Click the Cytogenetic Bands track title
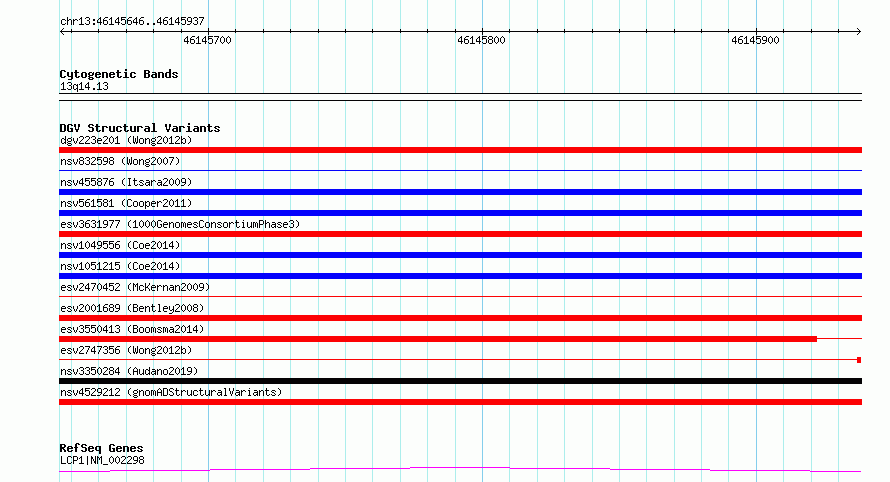890x482 pixels. (x=119, y=74)
